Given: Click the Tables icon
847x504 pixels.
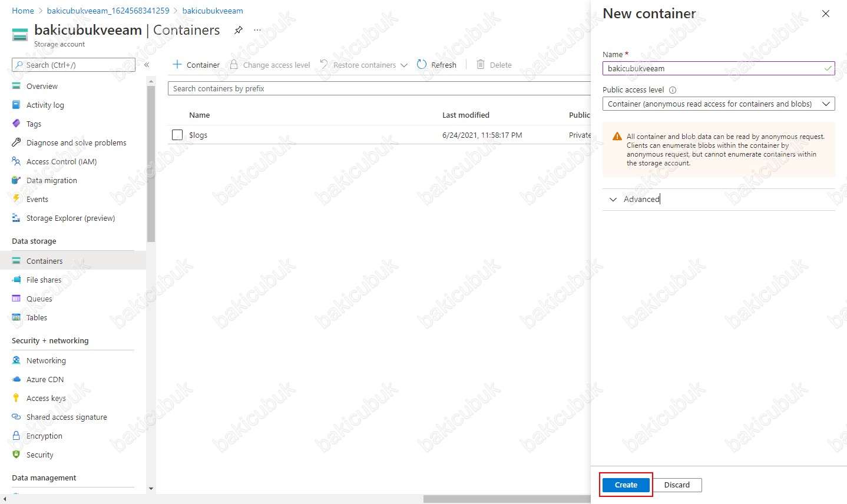Looking at the screenshot, I should tap(16, 317).
